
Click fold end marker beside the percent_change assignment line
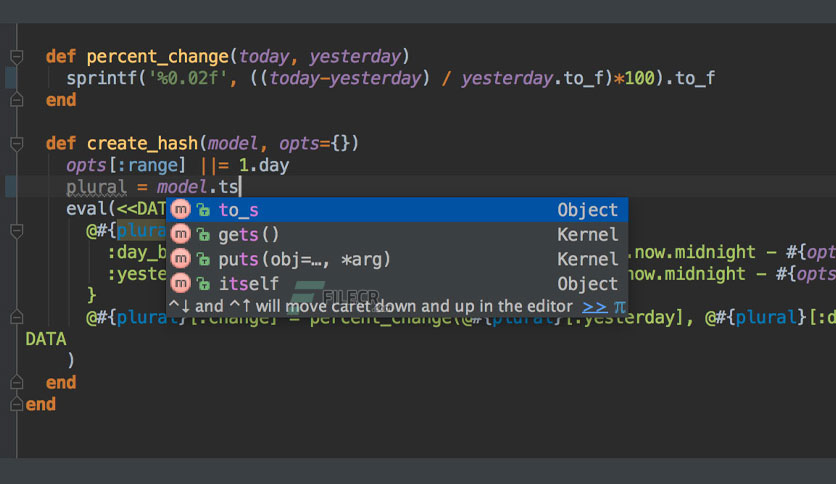[17, 317]
